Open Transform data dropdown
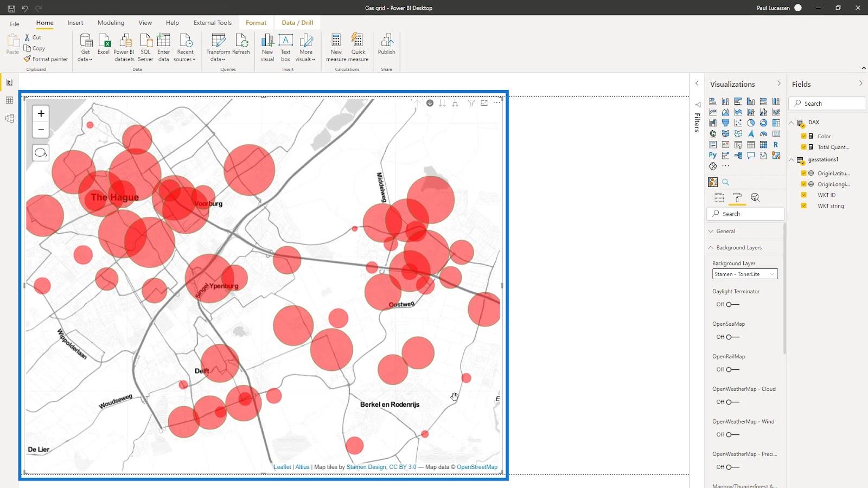 (x=218, y=47)
